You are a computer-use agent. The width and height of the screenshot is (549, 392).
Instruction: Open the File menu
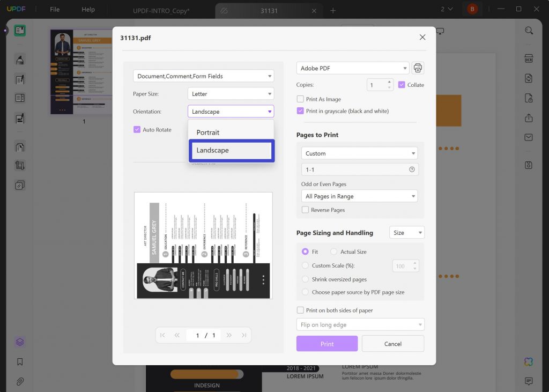pyautogui.click(x=55, y=10)
